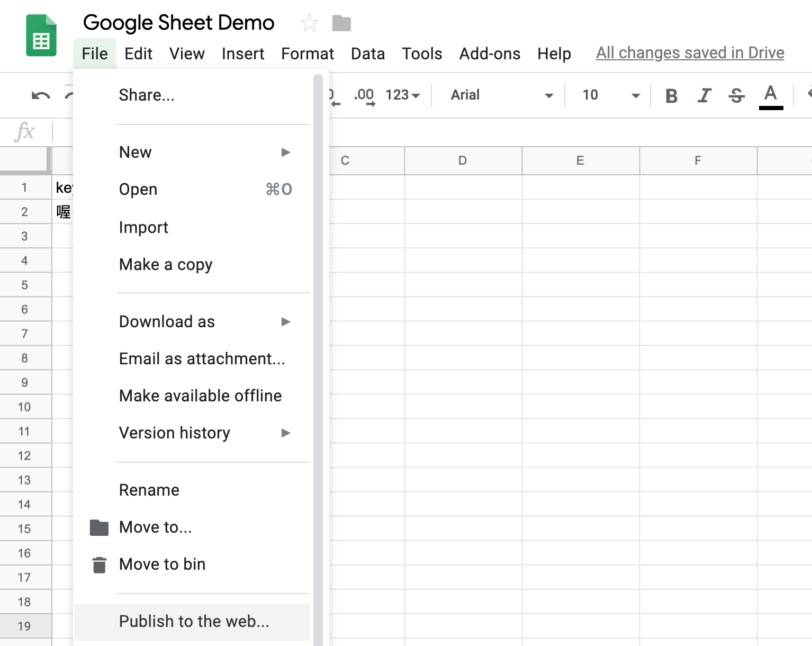Click the file menu scrollbar
812x646 pixels.
(318, 360)
